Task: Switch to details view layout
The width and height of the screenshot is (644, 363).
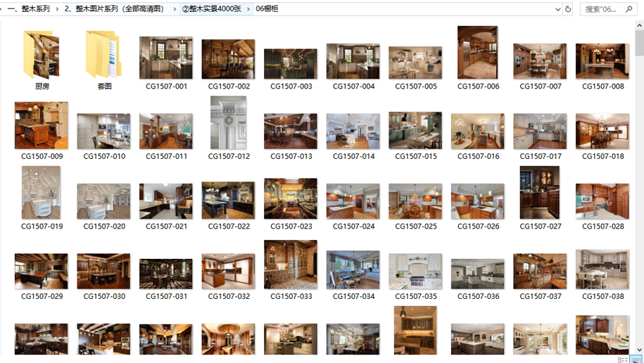Action: click(x=623, y=359)
